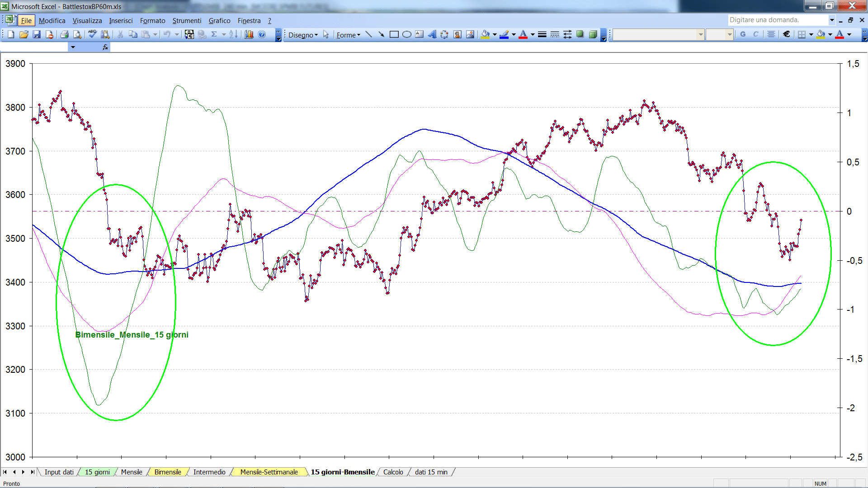Apply Euro currency style
The image size is (868, 488).
787,34
